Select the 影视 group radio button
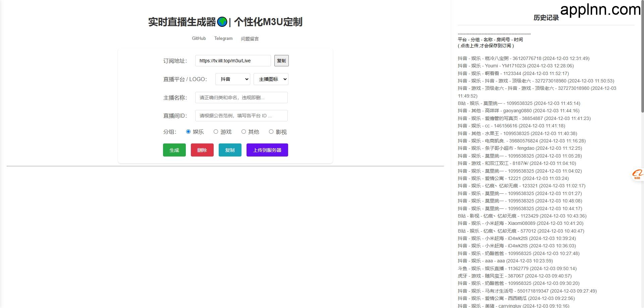Viewport: 644px width, 308px height. click(271, 132)
